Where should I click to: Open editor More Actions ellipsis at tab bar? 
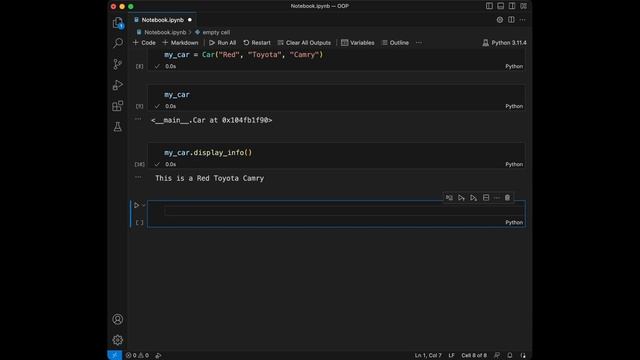[522, 20]
